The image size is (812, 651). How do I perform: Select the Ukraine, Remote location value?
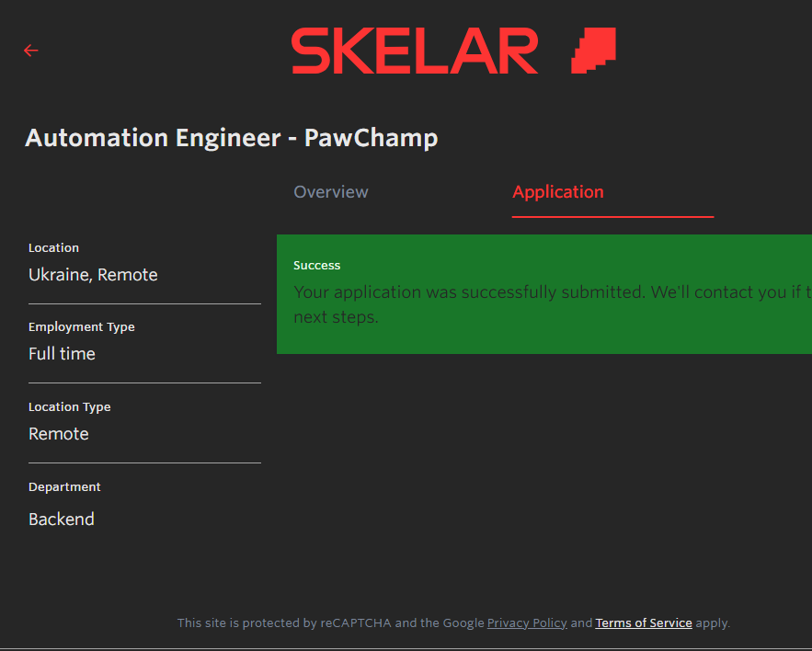tap(93, 275)
